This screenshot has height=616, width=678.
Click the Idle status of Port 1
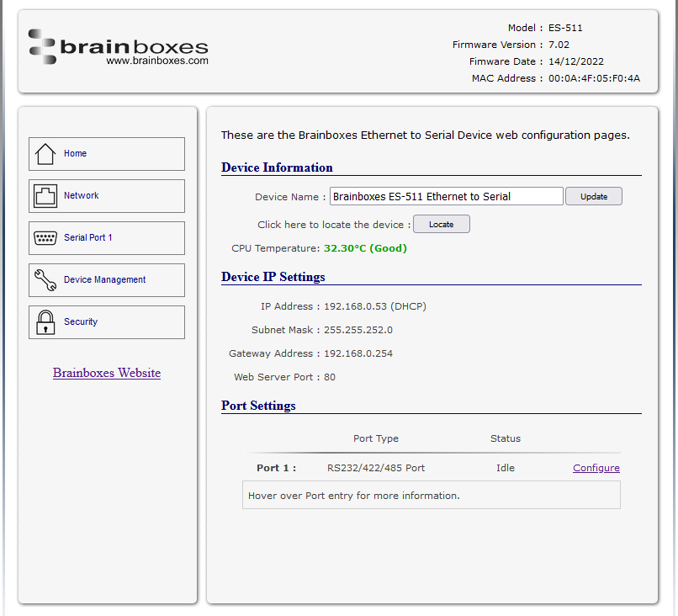[506, 468]
